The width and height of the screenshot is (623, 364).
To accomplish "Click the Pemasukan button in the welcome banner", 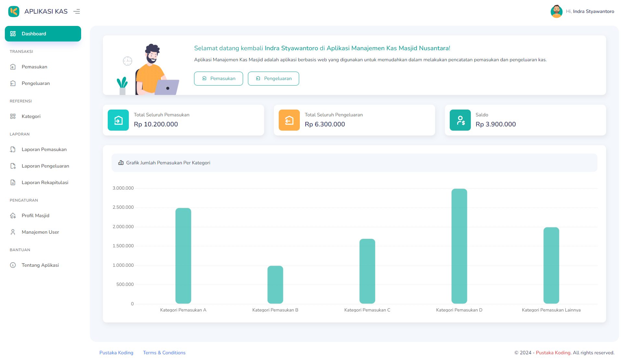I will click(218, 78).
